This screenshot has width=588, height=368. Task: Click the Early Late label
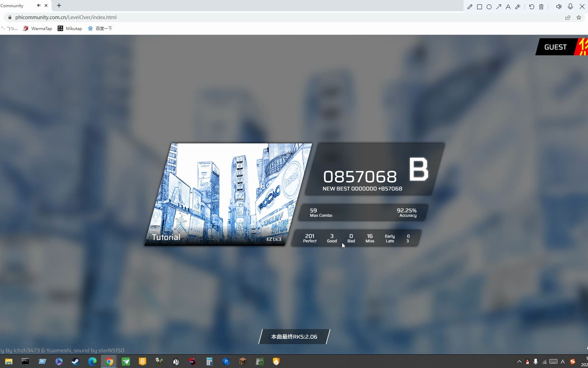tap(390, 239)
